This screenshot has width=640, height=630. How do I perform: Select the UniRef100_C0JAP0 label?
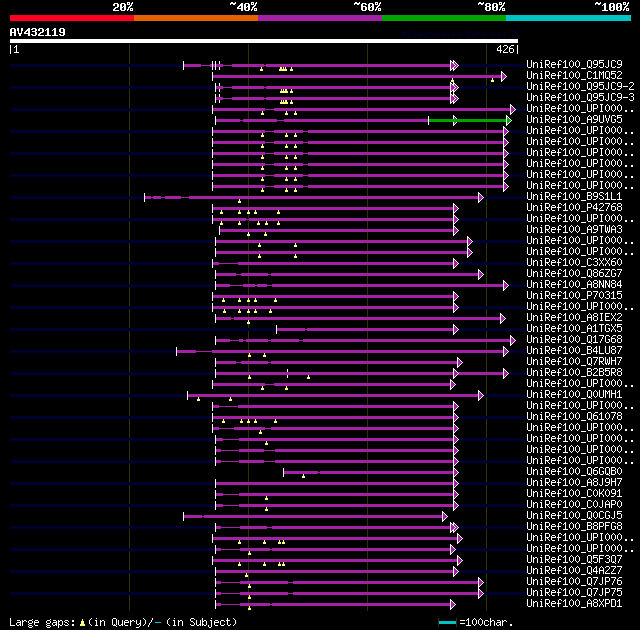574,505
